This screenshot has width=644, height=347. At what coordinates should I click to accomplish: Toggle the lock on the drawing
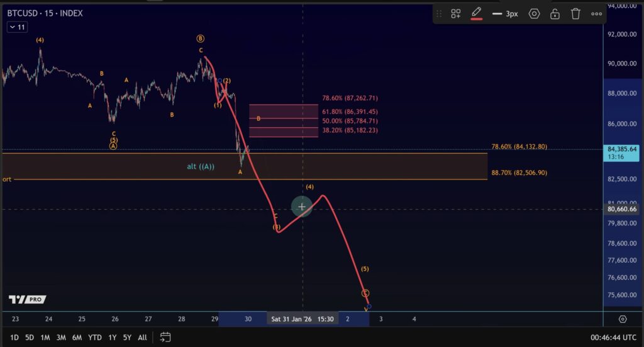(x=555, y=13)
